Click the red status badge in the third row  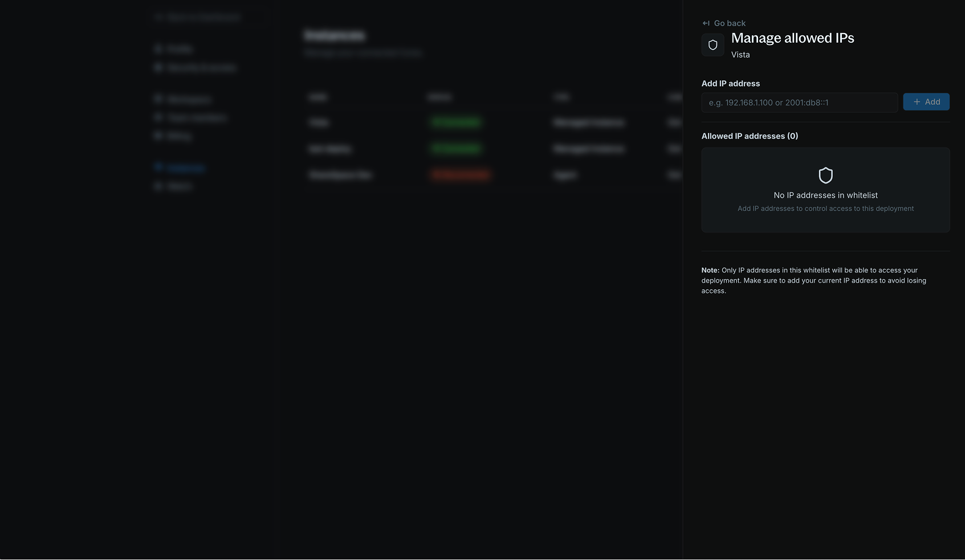[x=460, y=174]
